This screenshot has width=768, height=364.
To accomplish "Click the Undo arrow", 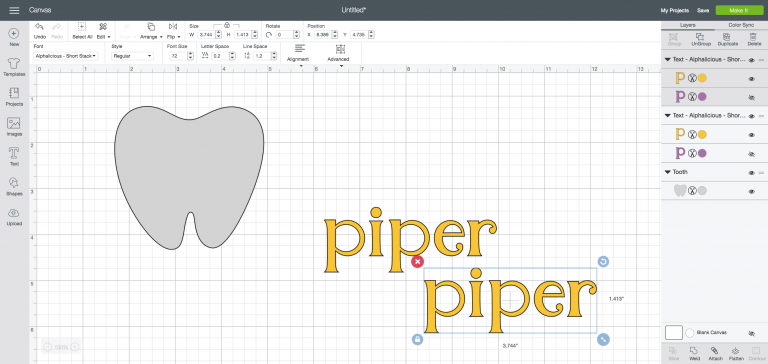I will [40, 26].
